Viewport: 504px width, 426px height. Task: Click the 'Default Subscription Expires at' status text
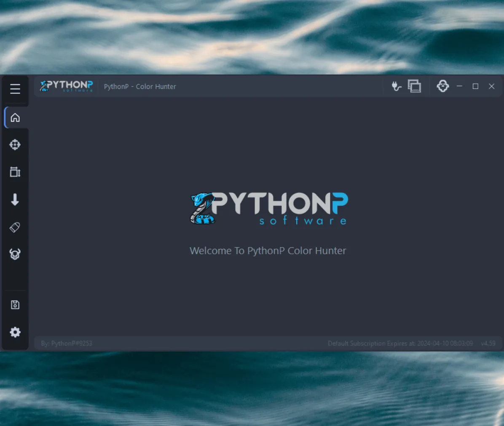[400, 343]
